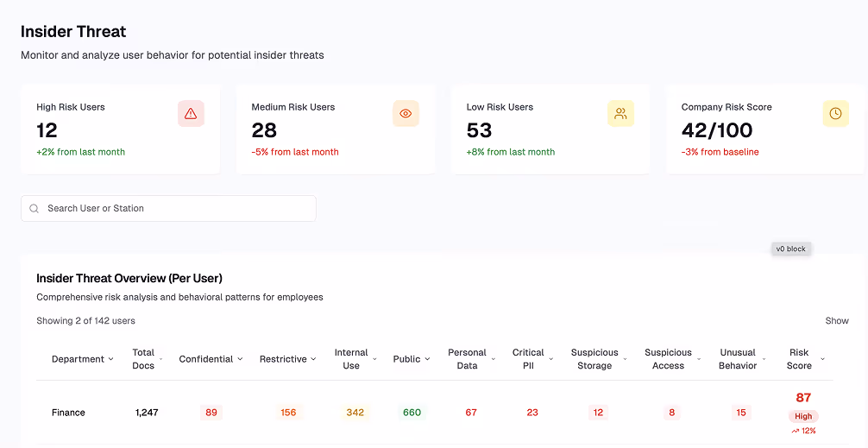Click the magnifier icon in search box
868x448 pixels.
35,209
